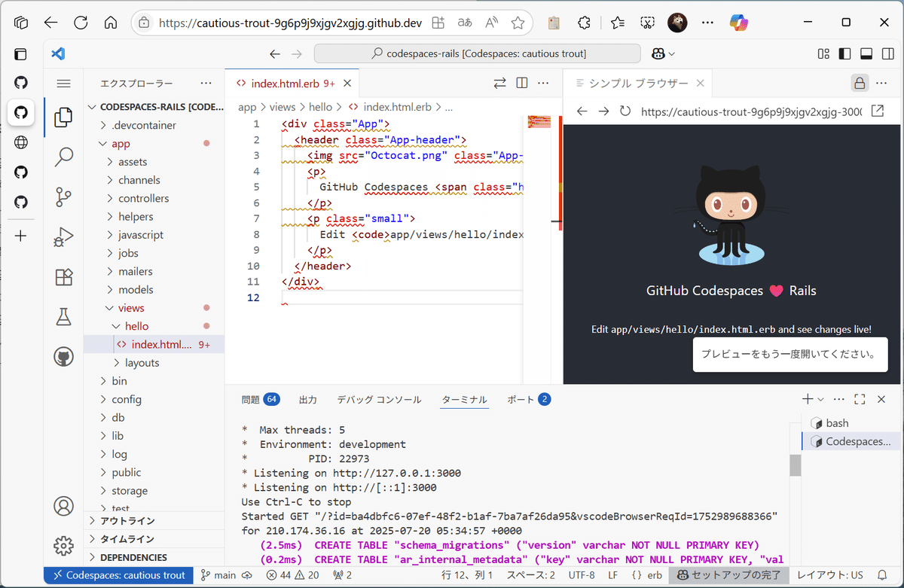Click the VS Code command center search box

[x=478, y=54]
